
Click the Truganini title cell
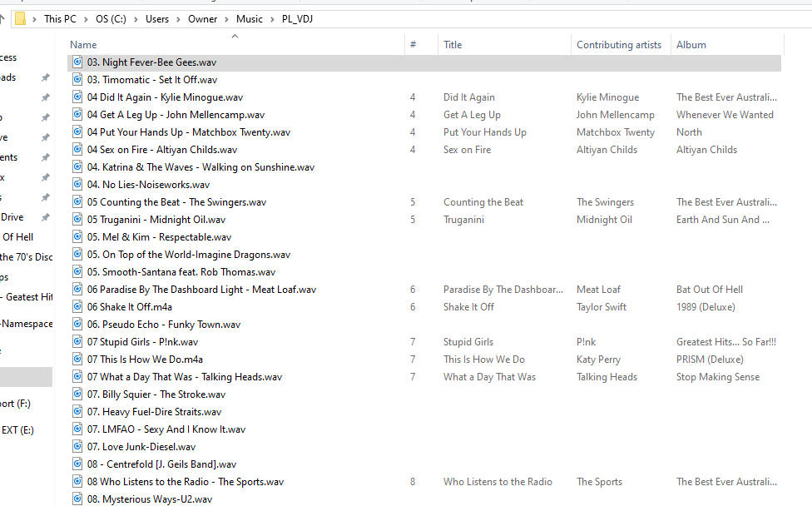click(x=463, y=220)
